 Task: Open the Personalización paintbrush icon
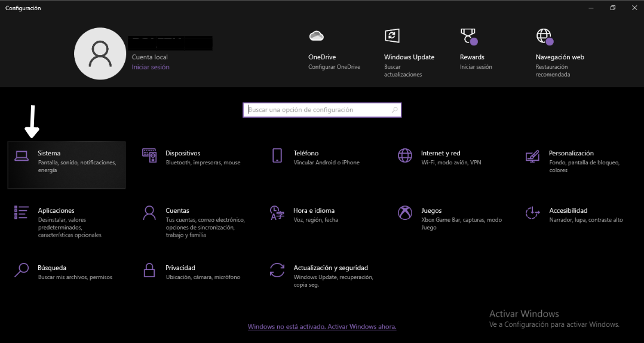tap(533, 156)
